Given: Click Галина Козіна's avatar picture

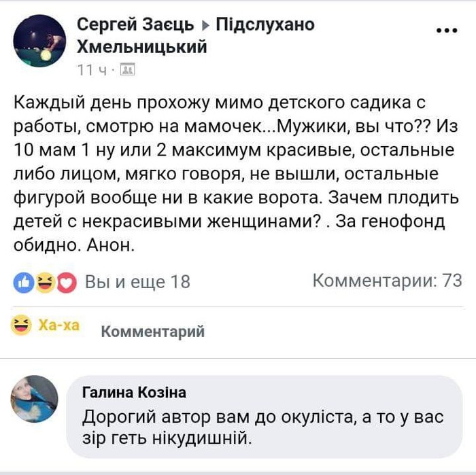Looking at the screenshot, I should pyautogui.click(x=35, y=399).
